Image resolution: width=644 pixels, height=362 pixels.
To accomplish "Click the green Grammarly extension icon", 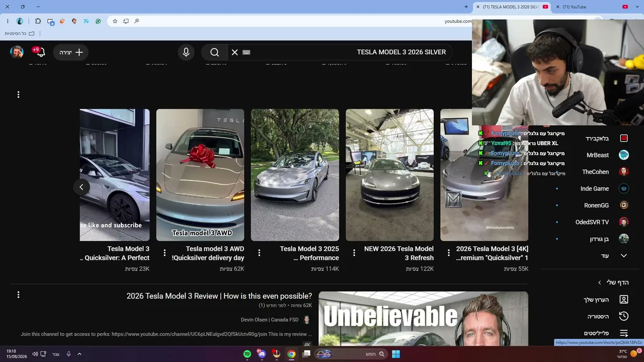I will point(98,21).
